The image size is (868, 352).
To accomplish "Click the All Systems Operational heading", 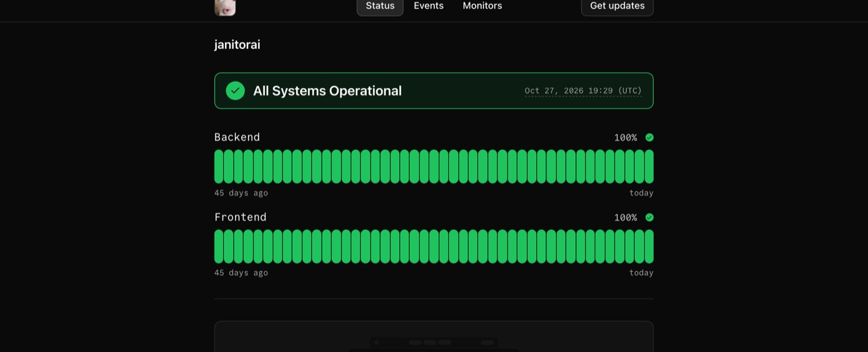I will tap(327, 90).
